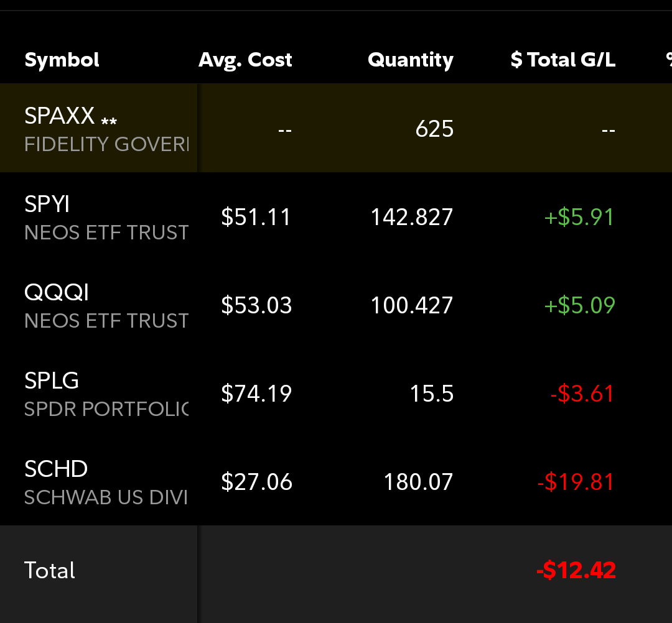Sort by the $ Total G/L column header
This screenshot has width=672, height=623.
[x=562, y=60]
